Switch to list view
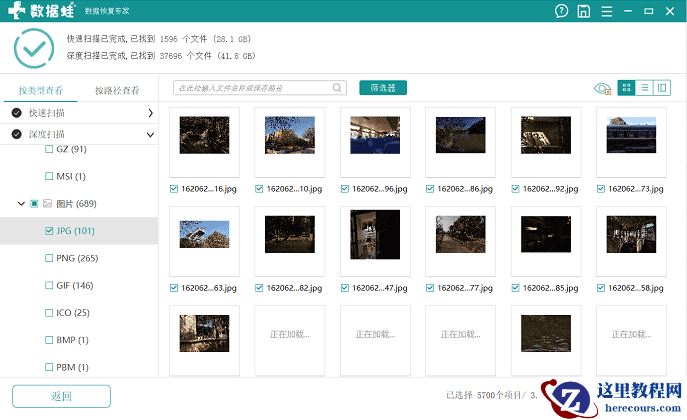The width and height of the screenshot is (687, 420). [644, 88]
